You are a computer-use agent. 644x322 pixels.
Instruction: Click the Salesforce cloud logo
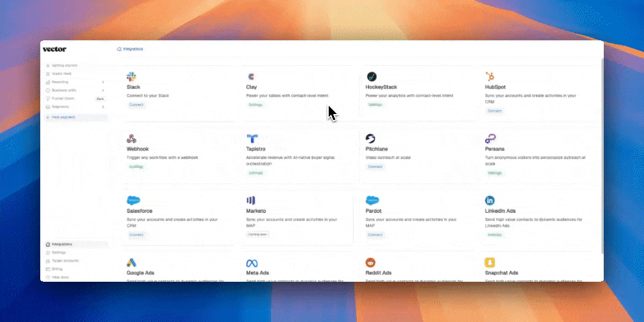point(133,201)
